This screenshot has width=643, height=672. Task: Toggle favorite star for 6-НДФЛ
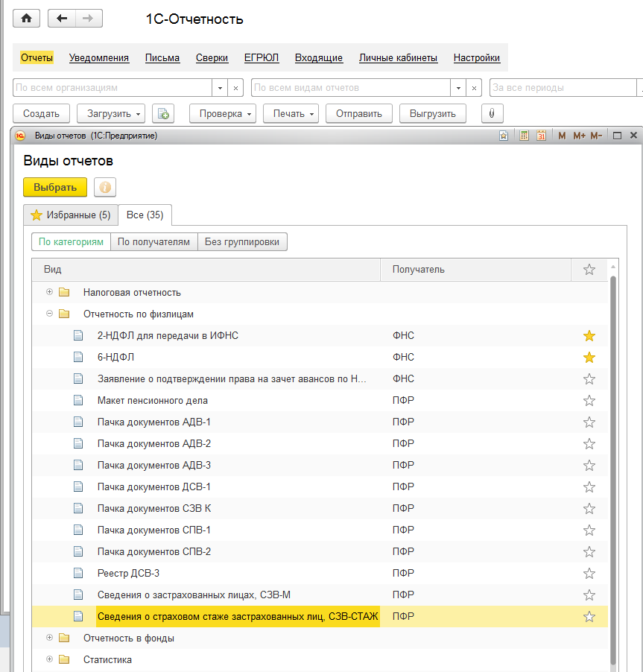click(x=589, y=358)
